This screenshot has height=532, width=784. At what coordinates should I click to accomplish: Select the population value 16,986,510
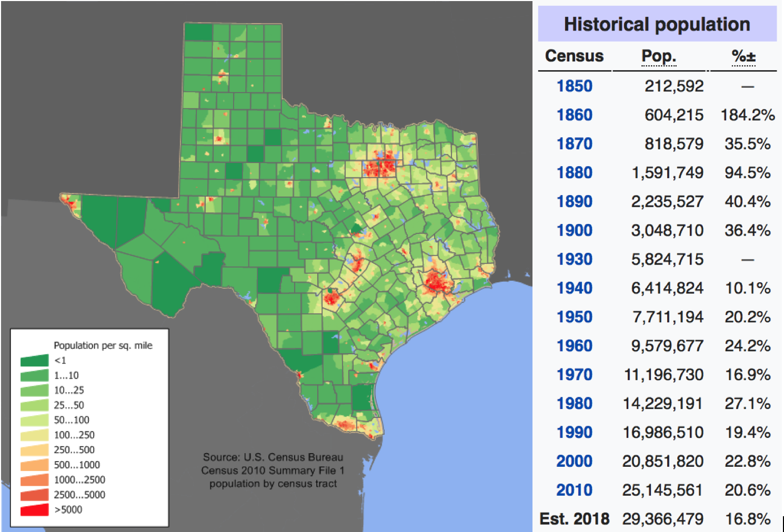663,433
